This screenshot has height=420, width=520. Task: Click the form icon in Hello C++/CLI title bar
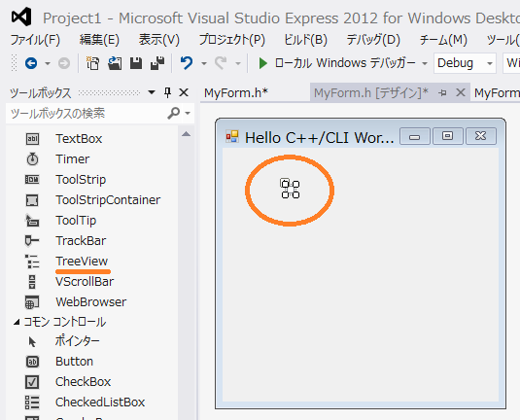click(x=232, y=136)
